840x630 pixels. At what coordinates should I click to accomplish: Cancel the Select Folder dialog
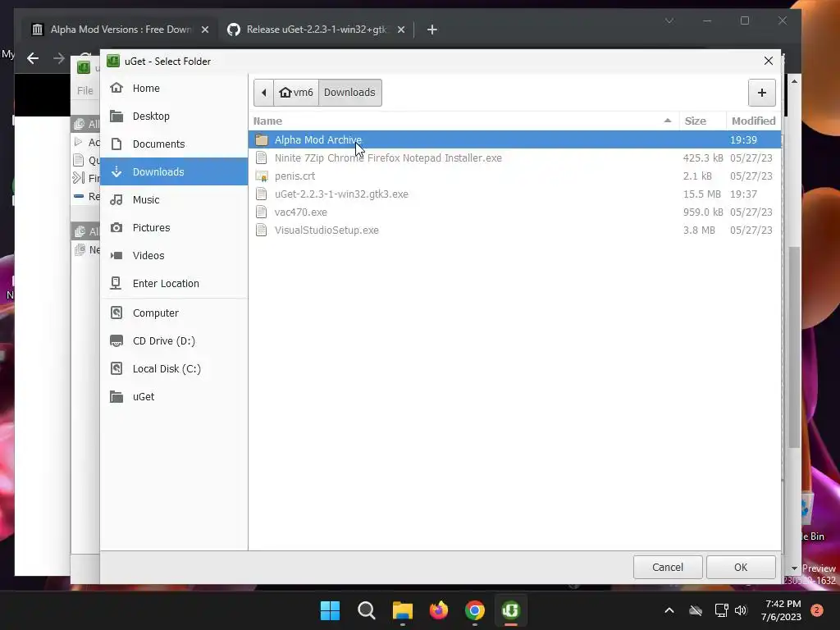pyautogui.click(x=668, y=568)
